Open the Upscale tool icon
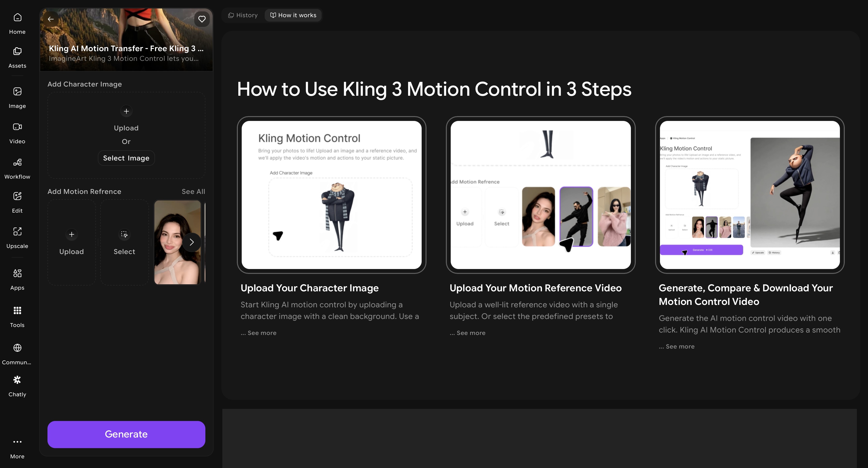 (x=17, y=237)
